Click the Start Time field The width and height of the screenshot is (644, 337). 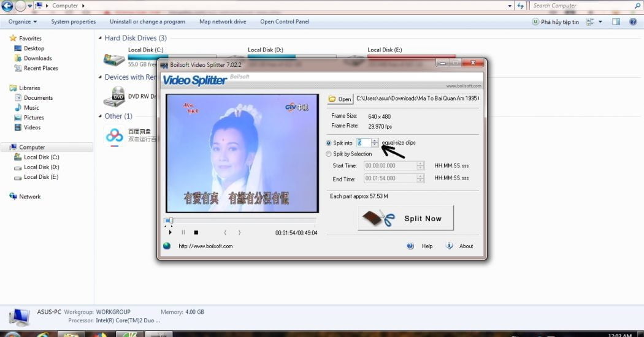coord(390,165)
